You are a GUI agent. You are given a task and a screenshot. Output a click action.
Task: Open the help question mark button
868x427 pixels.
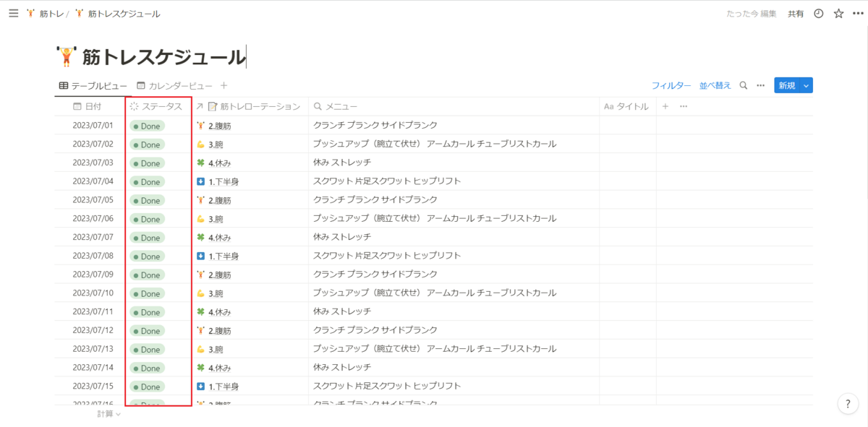[847, 405]
